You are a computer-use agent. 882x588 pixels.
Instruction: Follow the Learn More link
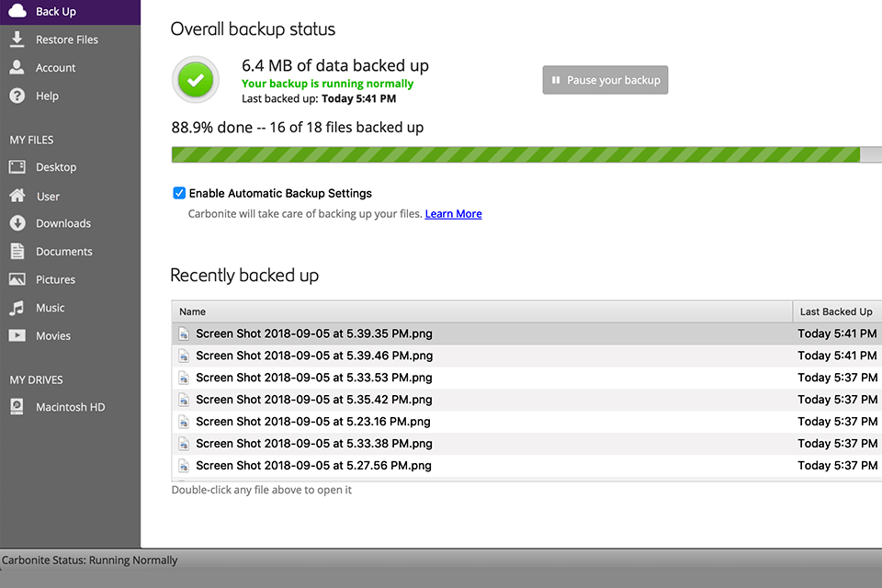[x=453, y=214]
